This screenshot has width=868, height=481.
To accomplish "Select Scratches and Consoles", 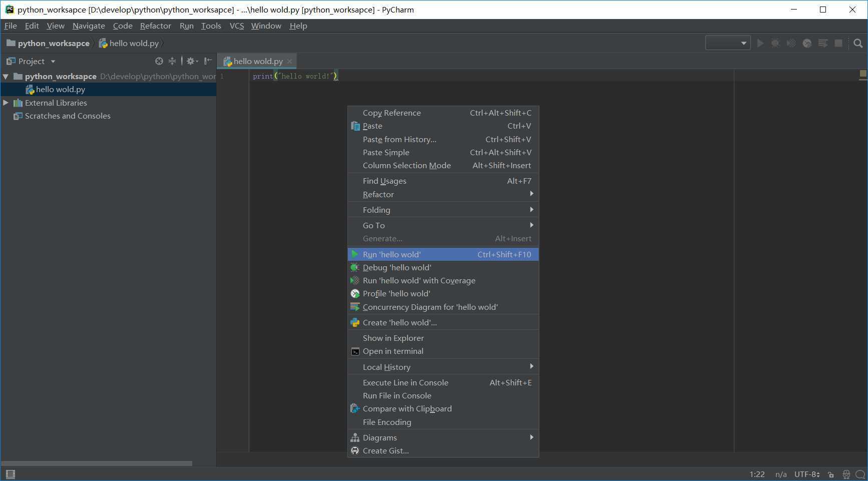I will 68,116.
